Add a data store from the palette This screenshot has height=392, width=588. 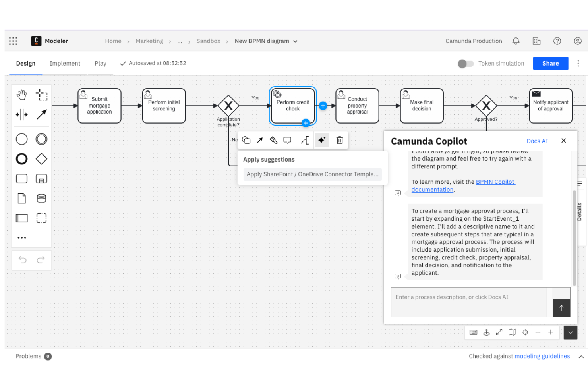pyautogui.click(x=41, y=198)
